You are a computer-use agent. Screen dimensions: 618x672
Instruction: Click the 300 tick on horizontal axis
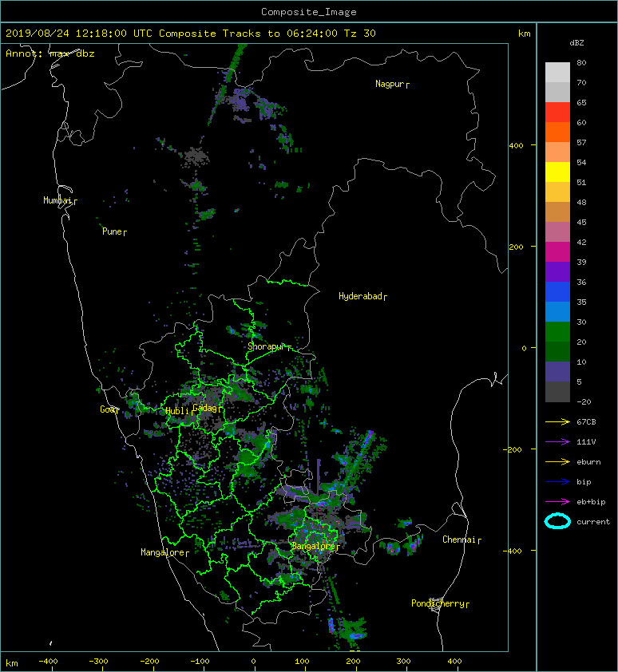403,662
